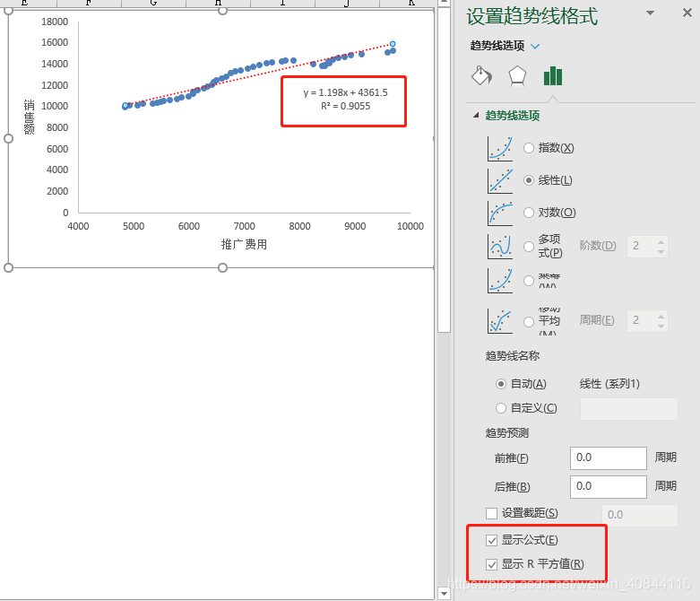Select the 指数(X) exponential radio button
This screenshot has width=700, height=601.
click(x=529, y=148)
